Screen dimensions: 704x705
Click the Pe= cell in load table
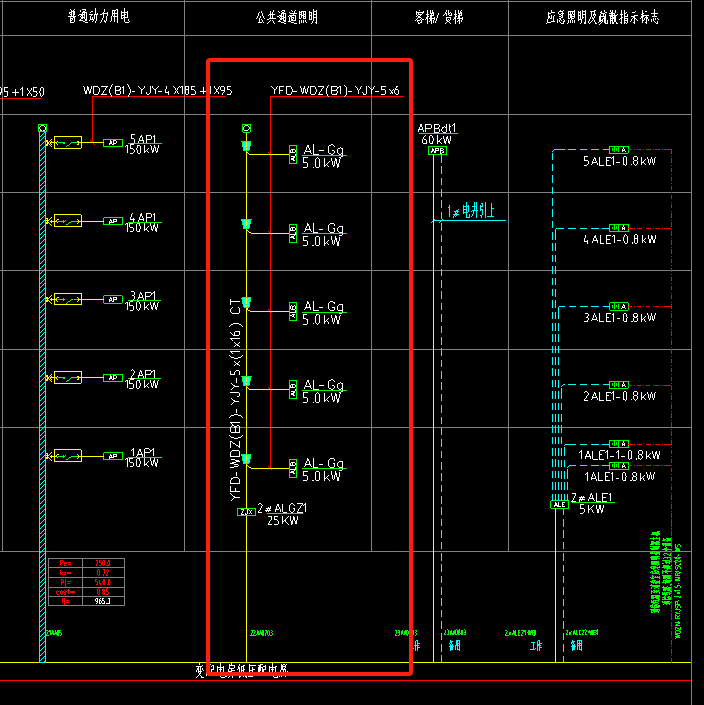pyautogui.click(x=66, y=563)
